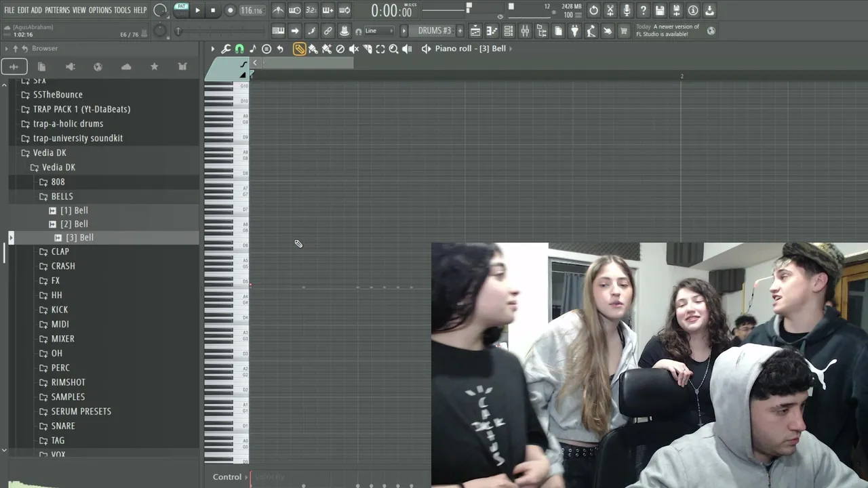The height and width of the screenshot is (488, 868).
Task: Save the project with floppy icon
Action: tap(660, 10)
